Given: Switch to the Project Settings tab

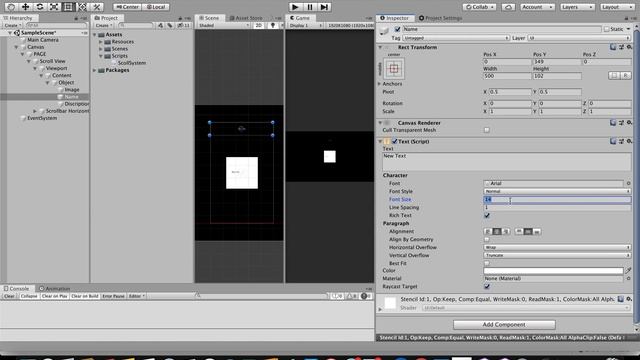Looking at the screenshot, I should (x=440, y=18).
